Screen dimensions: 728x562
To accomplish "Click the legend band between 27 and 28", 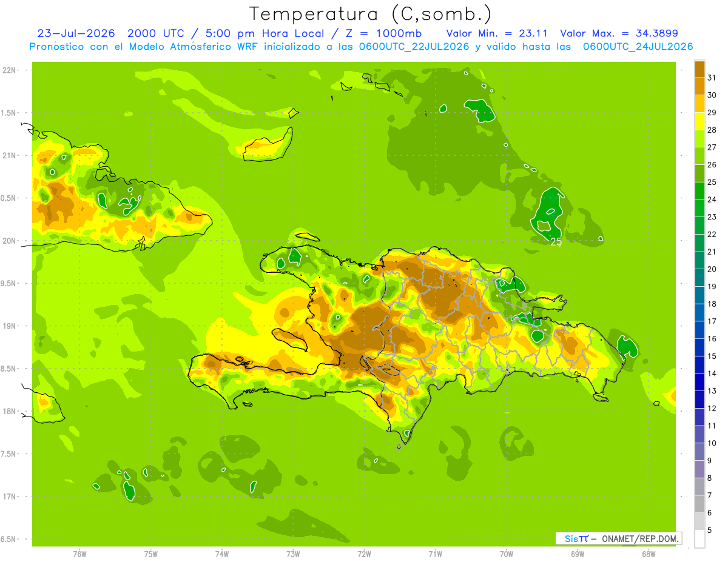I will click(x=699, y=139).
